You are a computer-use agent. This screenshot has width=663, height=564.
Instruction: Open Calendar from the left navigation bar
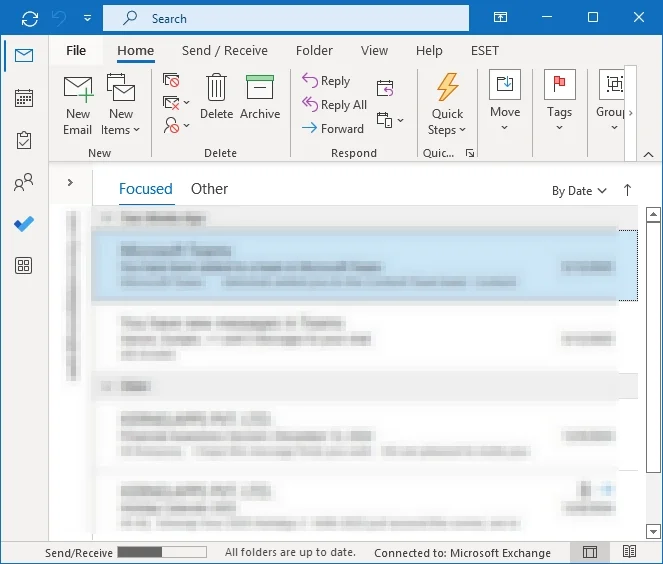(24, 98)
